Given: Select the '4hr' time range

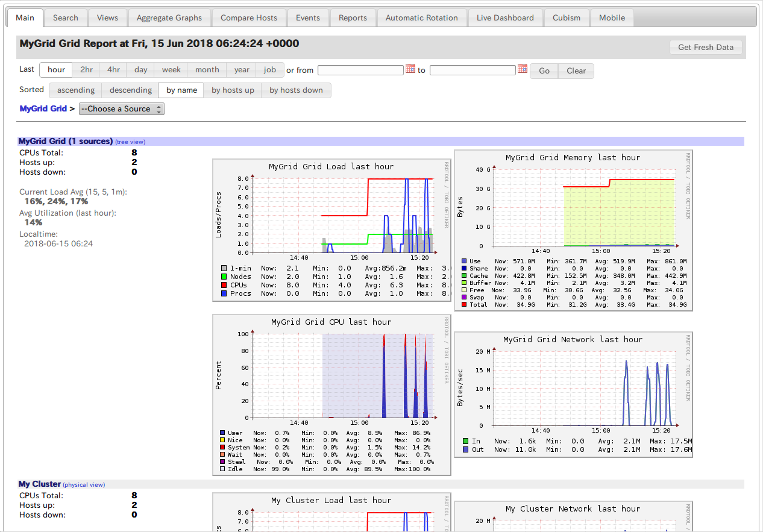Looking at the screenshot, I should point(113,70).
